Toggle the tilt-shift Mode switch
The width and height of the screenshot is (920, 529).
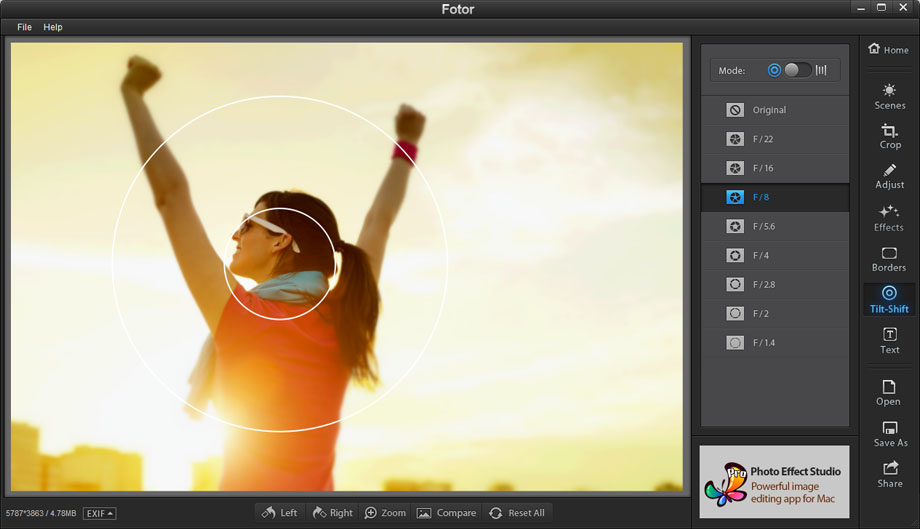(797, 70)
